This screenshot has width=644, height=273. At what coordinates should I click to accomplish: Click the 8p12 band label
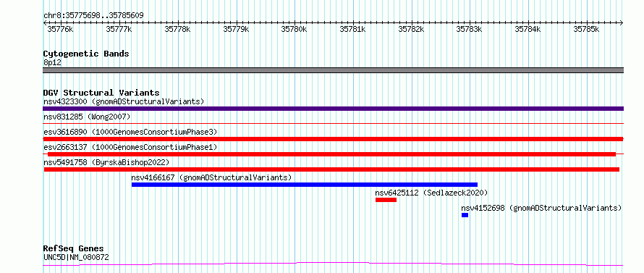coord(52,62)
